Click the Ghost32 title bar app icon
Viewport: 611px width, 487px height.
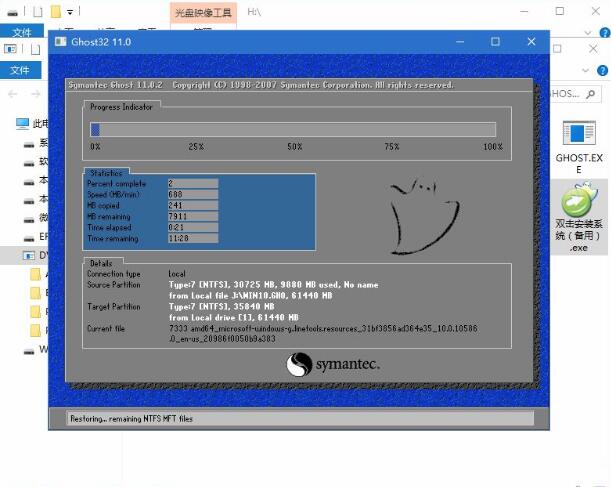pos(59,42)
